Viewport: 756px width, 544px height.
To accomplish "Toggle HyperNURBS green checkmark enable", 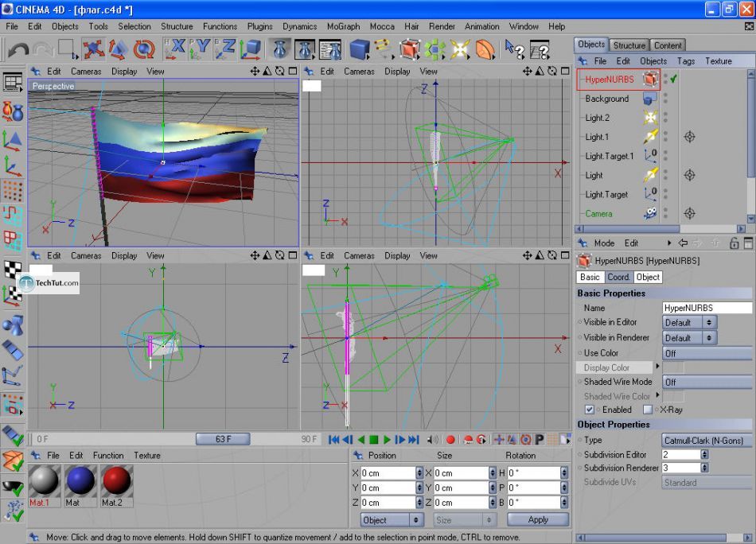I will pos(673,79).
